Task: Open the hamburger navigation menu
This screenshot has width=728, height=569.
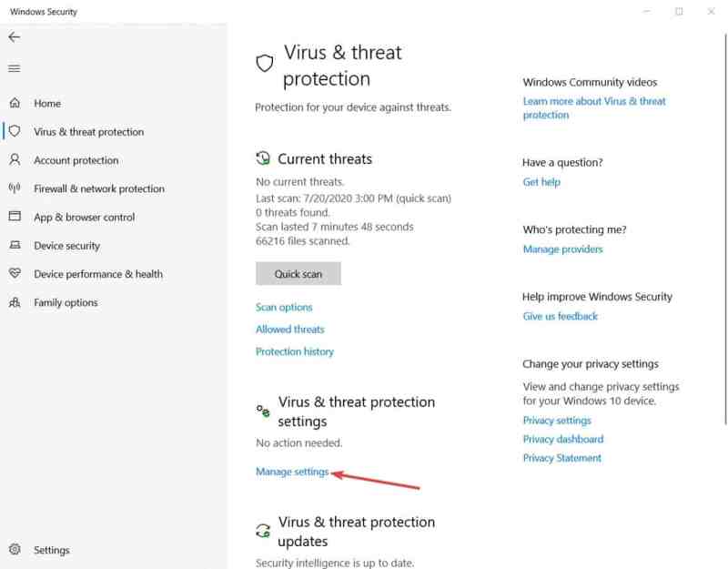Action: pos(15,69)
